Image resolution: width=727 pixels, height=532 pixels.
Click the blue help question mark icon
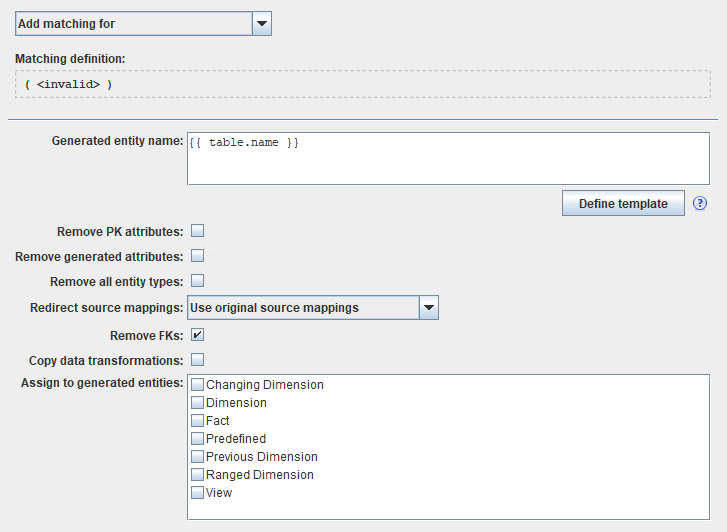700,204
